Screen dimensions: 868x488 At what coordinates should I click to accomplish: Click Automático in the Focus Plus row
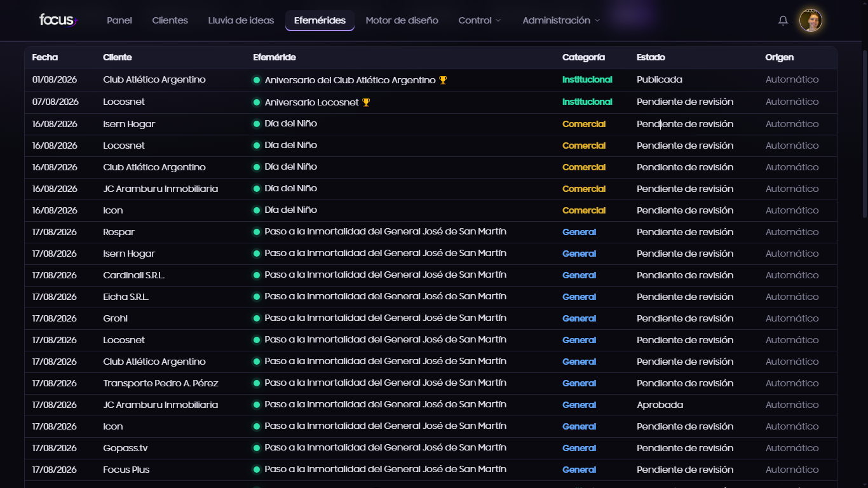tap(792, 470)
